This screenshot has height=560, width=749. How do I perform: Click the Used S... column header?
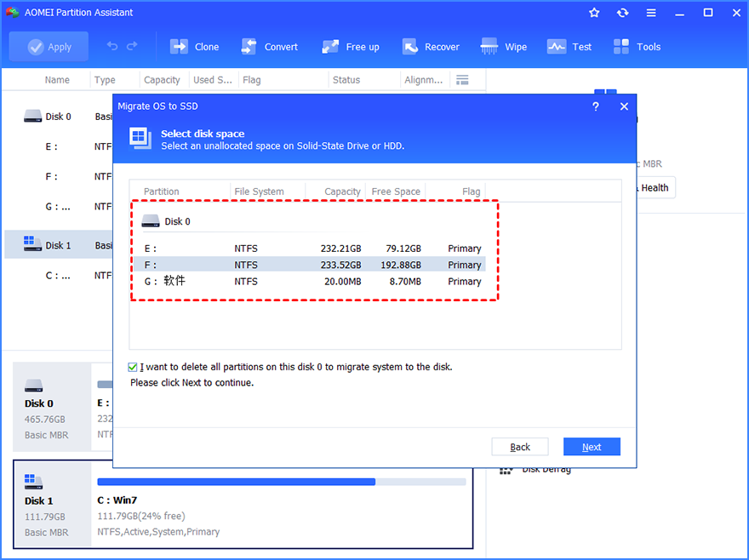tap(213, 80)
